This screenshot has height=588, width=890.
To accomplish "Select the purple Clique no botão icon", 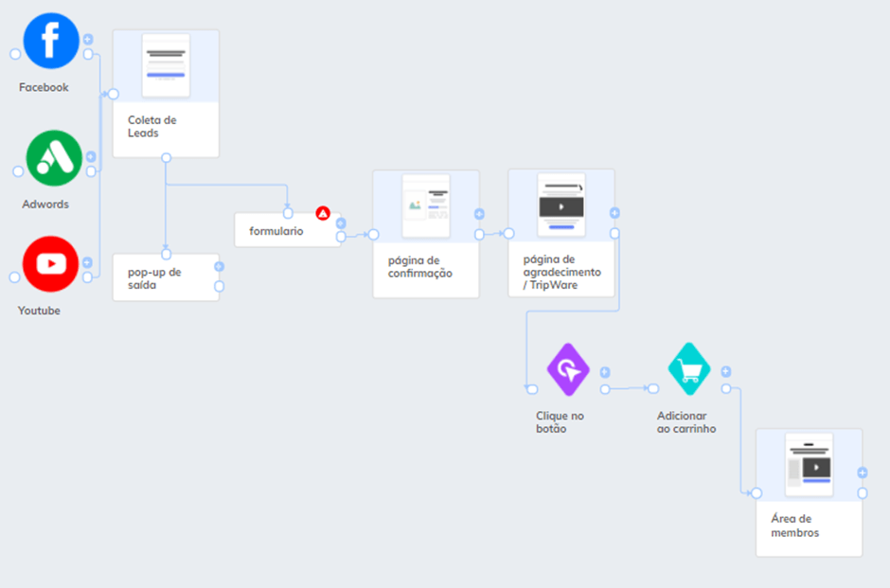I will point(568,369).
